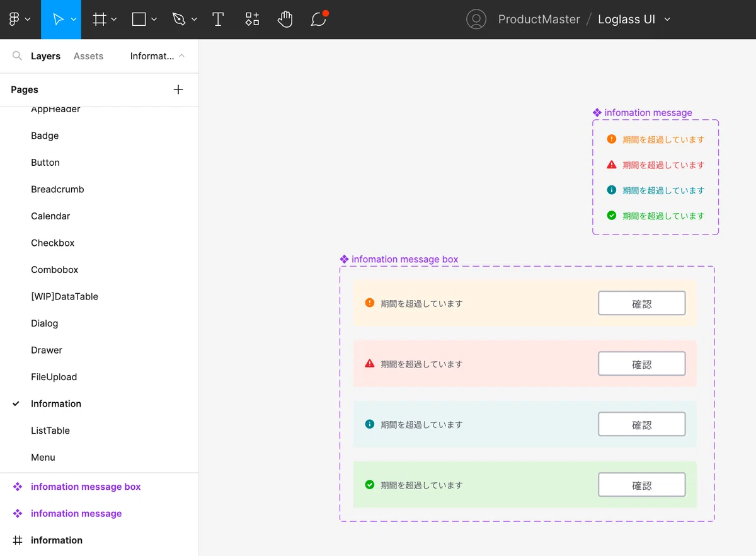Open the Dialog page

[x=44, y=323]
